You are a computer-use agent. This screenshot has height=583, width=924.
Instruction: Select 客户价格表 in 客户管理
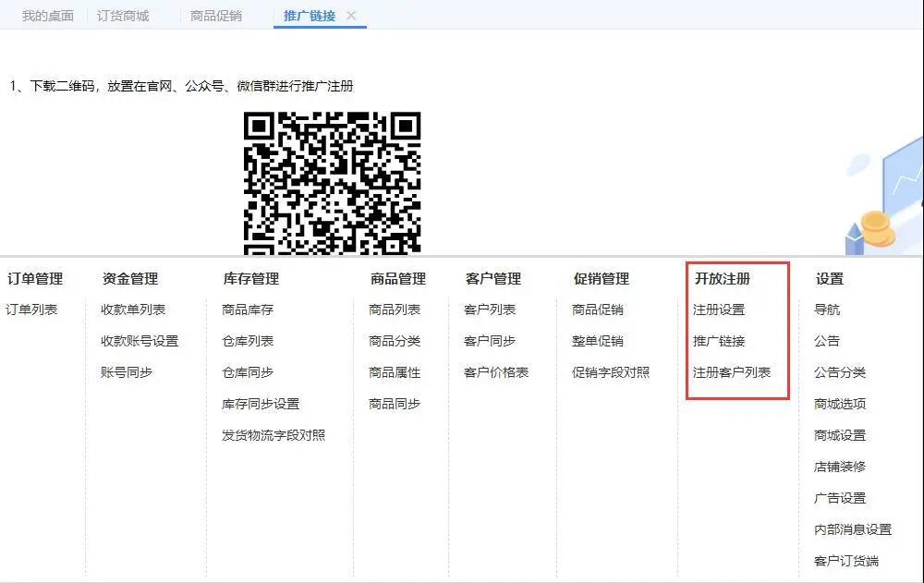pyautogui.click(x=496, y=372)
